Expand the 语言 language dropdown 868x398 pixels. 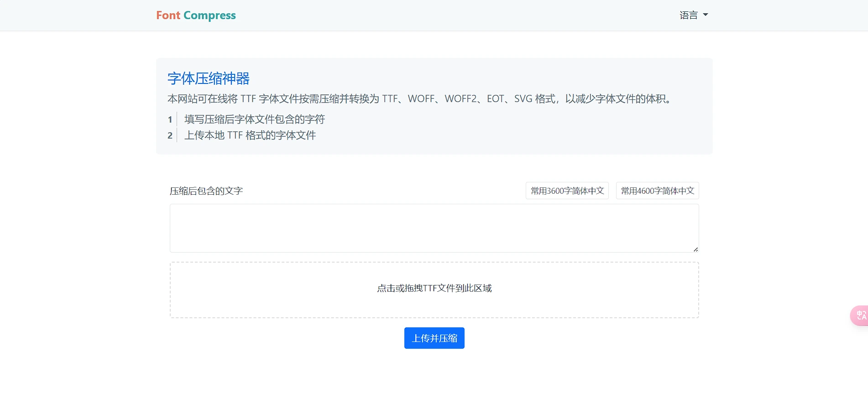click(694, 15)
